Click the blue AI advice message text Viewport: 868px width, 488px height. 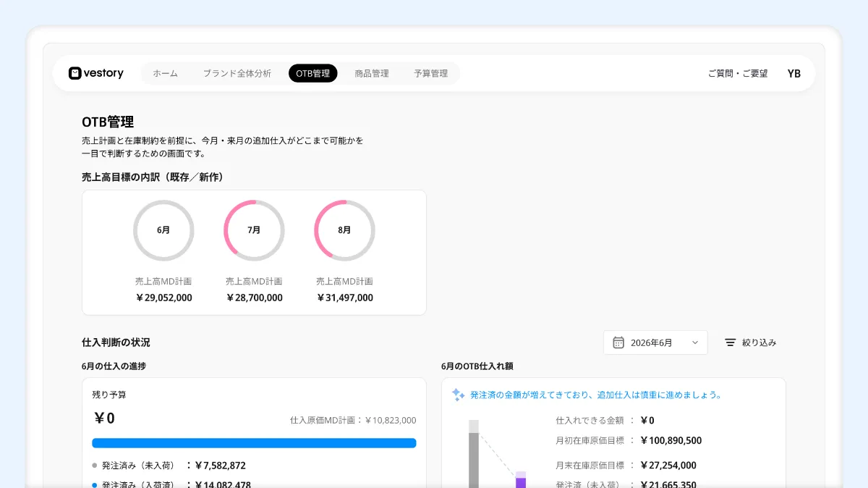596,395
